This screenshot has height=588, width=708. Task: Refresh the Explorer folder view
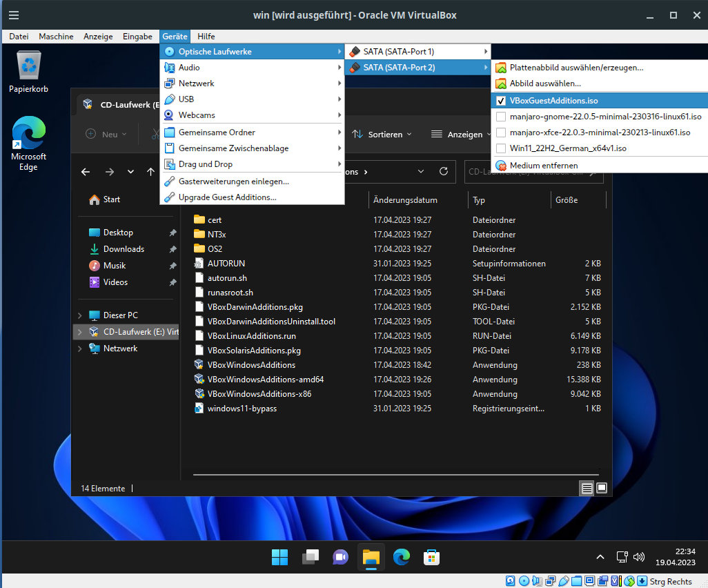(x=444, y=172)
